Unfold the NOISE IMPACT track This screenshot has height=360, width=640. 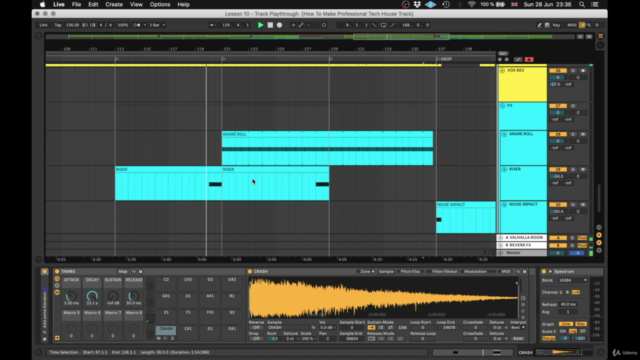tap(504, 204)
